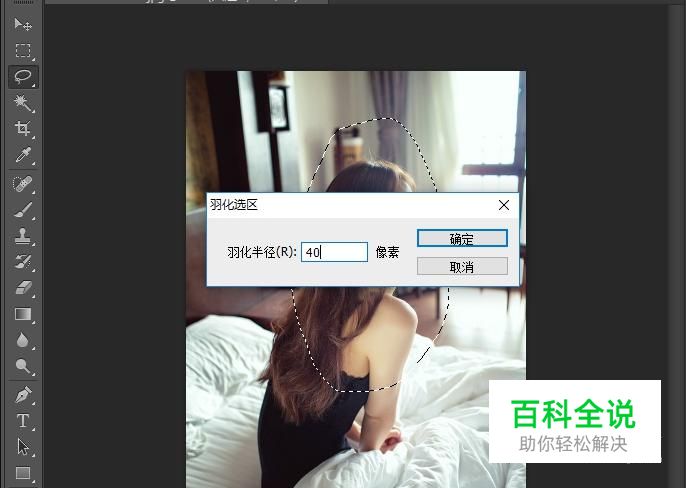This screenshot has width=686, height=488.
Task: Select the Move tool
Action: (x=23, y=25)
